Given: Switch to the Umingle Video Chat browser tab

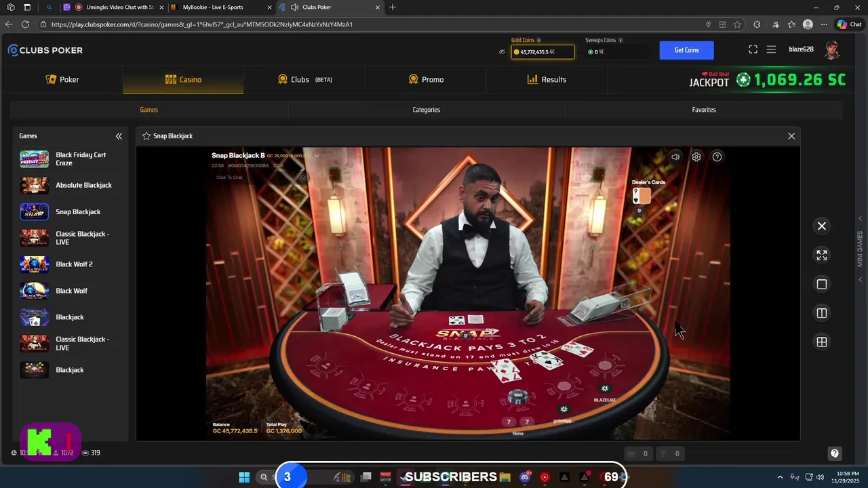Looking at the screenshot, I should pyautogui.click(x=115, y=7).
